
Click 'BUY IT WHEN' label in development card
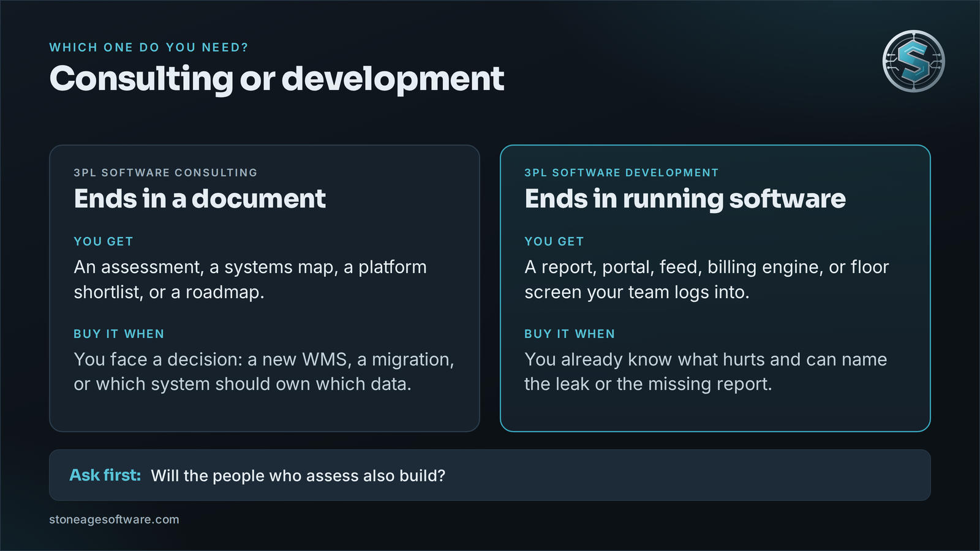coord(570,334)
